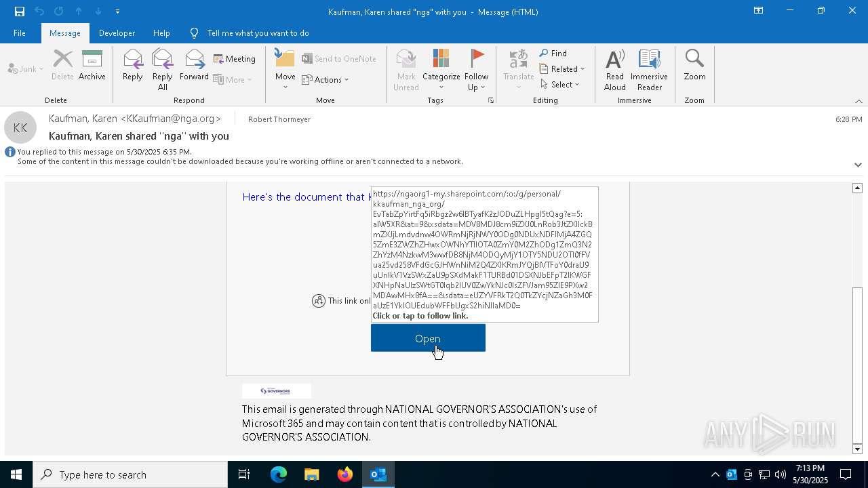Switch to the Developer ribbon tab
868x488 pixels.
(117, 33)
